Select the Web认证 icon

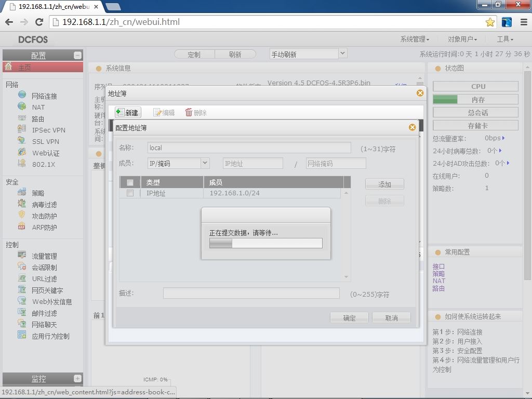click(22, 152)
